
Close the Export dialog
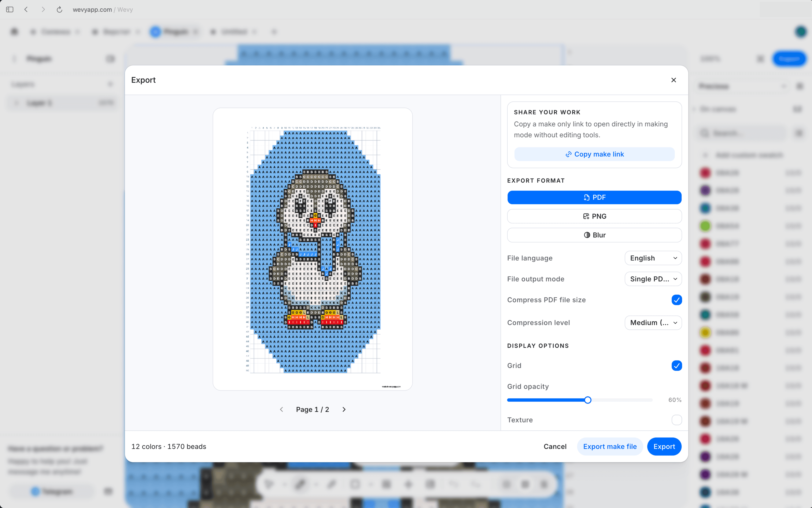[x=673, y=80]
